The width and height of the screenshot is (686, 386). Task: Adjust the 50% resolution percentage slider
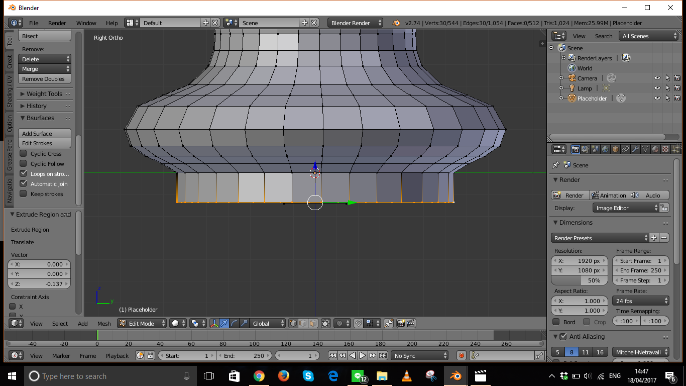(580, 281)
